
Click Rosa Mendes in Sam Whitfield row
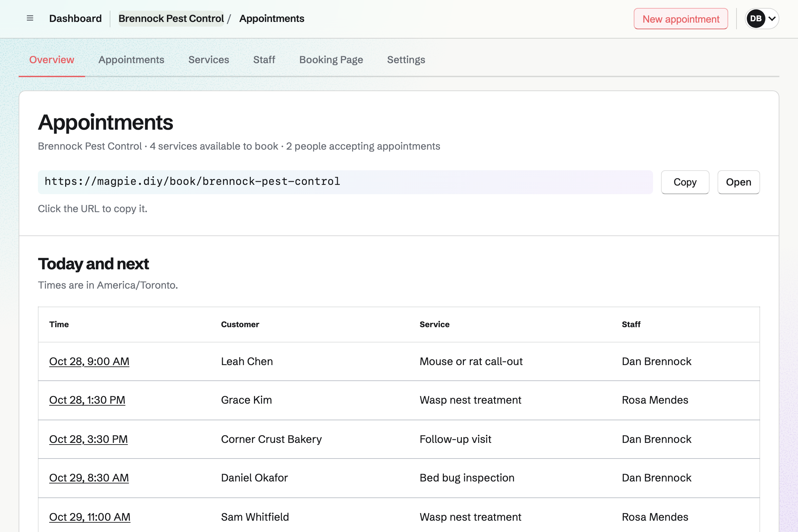tap(655, 517)
